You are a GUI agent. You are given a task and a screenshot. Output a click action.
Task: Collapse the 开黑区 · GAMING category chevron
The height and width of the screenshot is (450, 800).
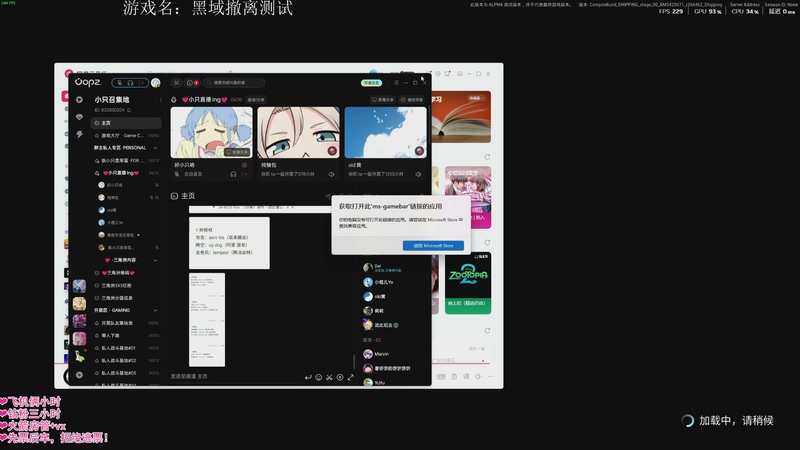coord(155,310)
